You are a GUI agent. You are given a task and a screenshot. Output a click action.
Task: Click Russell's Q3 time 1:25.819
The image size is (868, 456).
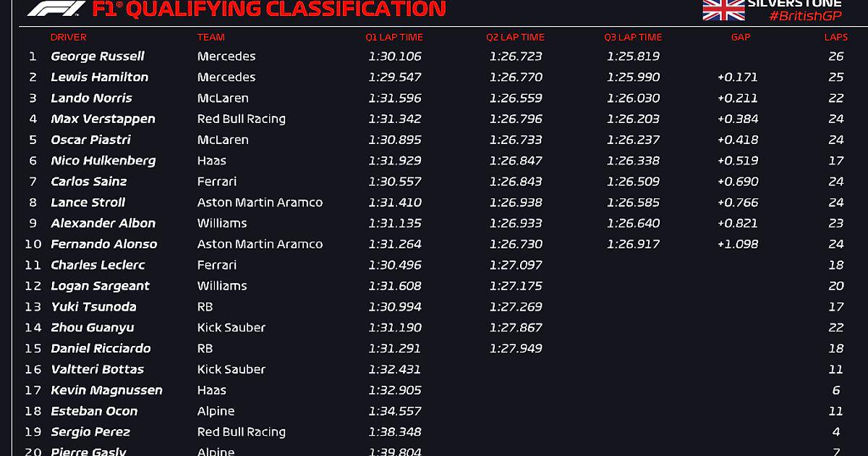(633, 56)
